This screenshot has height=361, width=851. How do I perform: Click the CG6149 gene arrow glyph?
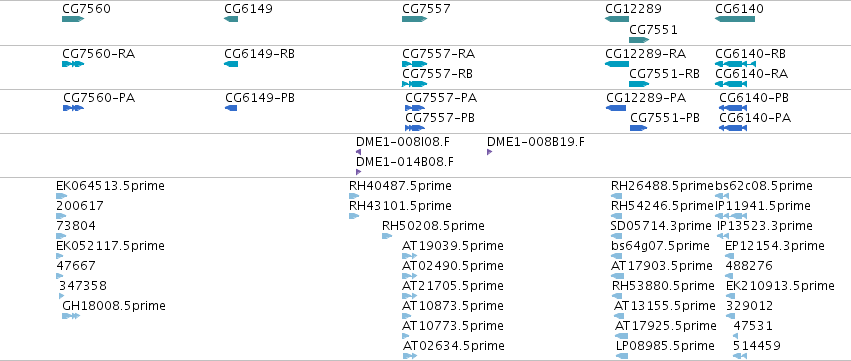[x=231, y=19]
